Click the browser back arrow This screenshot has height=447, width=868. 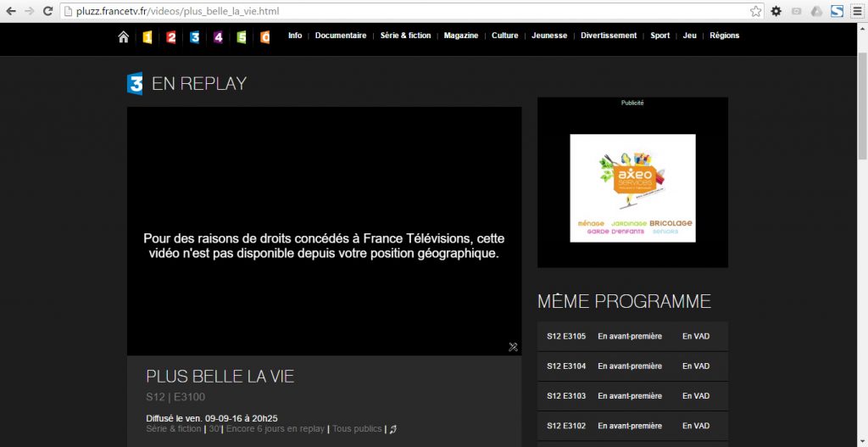click(x=11, y=11)
